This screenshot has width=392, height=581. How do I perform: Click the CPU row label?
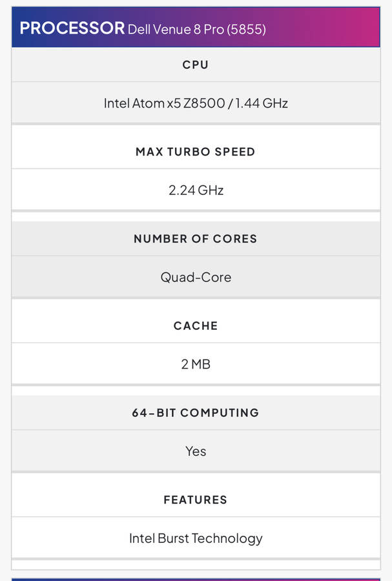coord(196,65)
